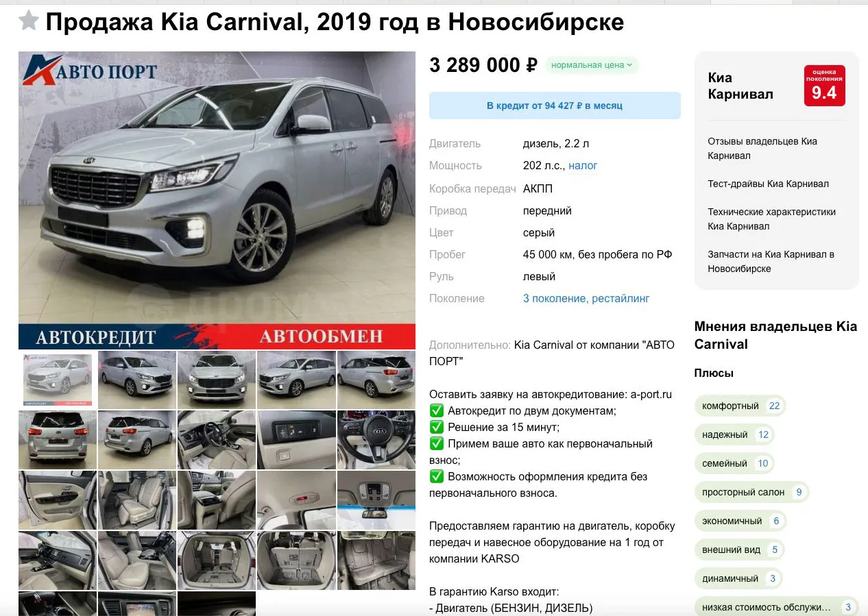Click the Авто Порт logo on photo
This screenshot has height=616, width=868.
click(90, 71)
